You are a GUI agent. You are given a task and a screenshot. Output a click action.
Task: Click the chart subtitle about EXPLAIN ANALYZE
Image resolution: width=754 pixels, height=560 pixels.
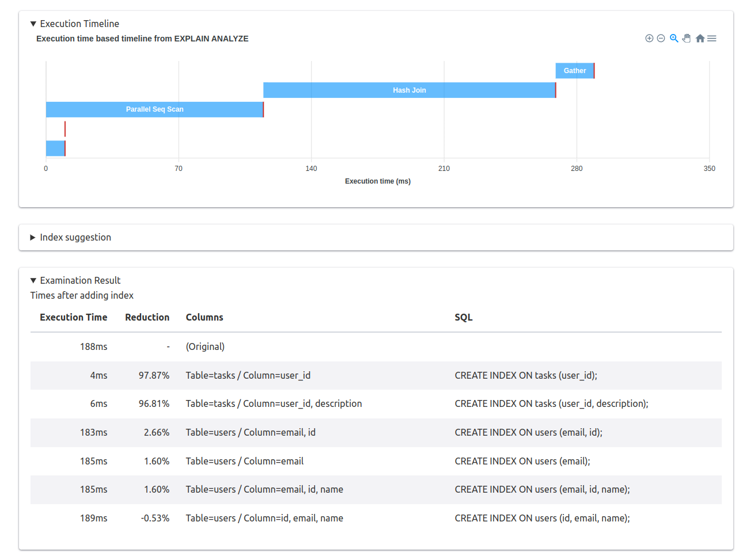pyautogui.click(x=142, y=39)
